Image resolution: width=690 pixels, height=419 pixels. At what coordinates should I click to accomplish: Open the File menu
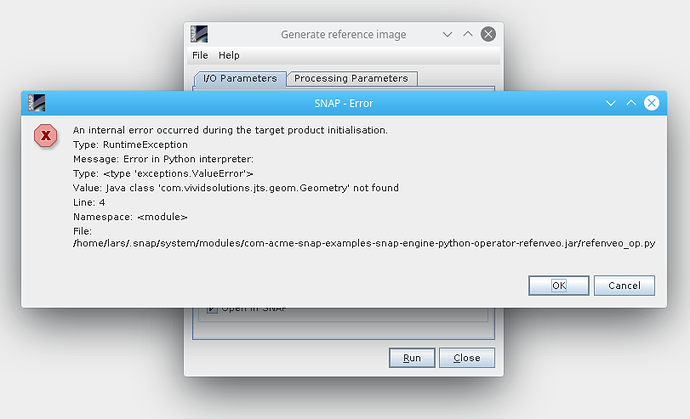200,55
